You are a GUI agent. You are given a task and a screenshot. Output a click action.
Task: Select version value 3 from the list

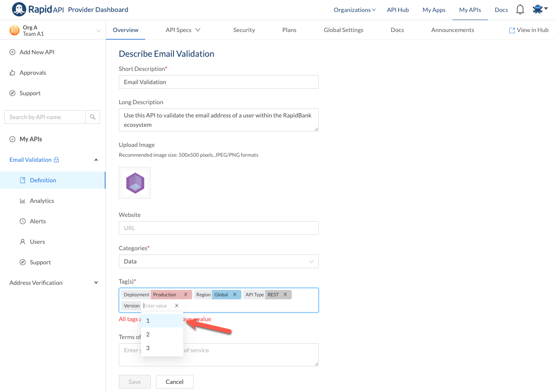[x=162, y=348]
